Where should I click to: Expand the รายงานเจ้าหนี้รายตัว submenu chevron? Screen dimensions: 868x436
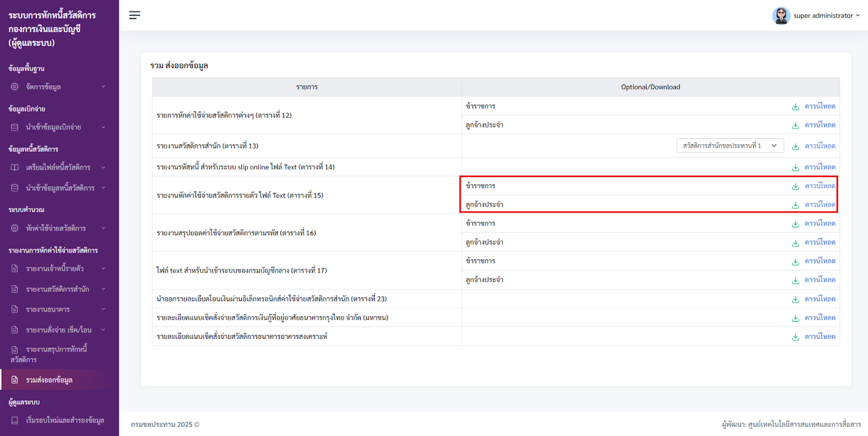click(x=103, y=268)
